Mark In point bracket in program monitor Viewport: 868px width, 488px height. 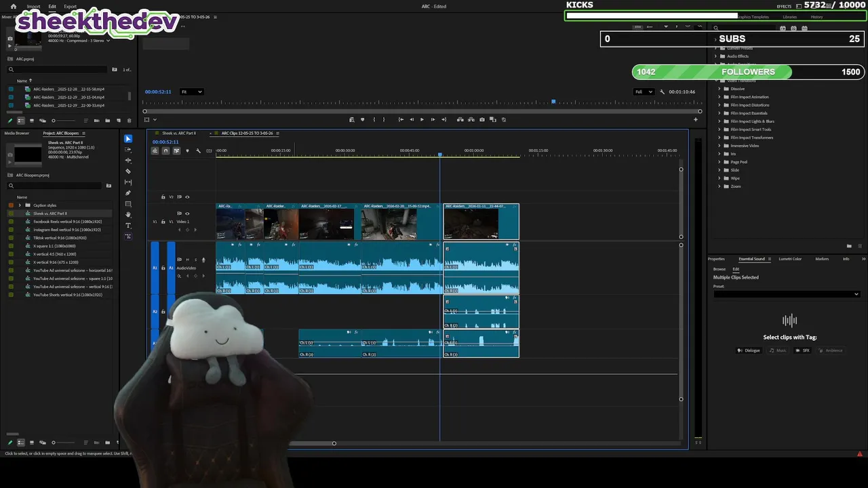[374, 119]
